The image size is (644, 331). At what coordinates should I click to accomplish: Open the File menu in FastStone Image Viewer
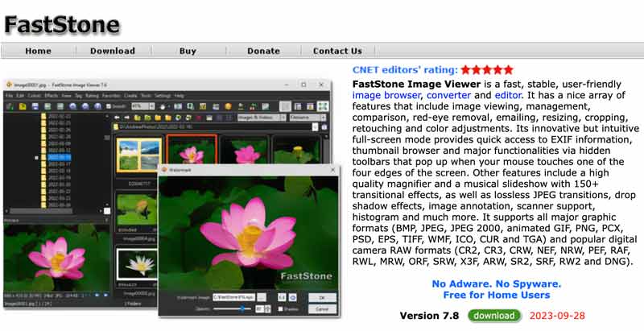pos(9,95)
